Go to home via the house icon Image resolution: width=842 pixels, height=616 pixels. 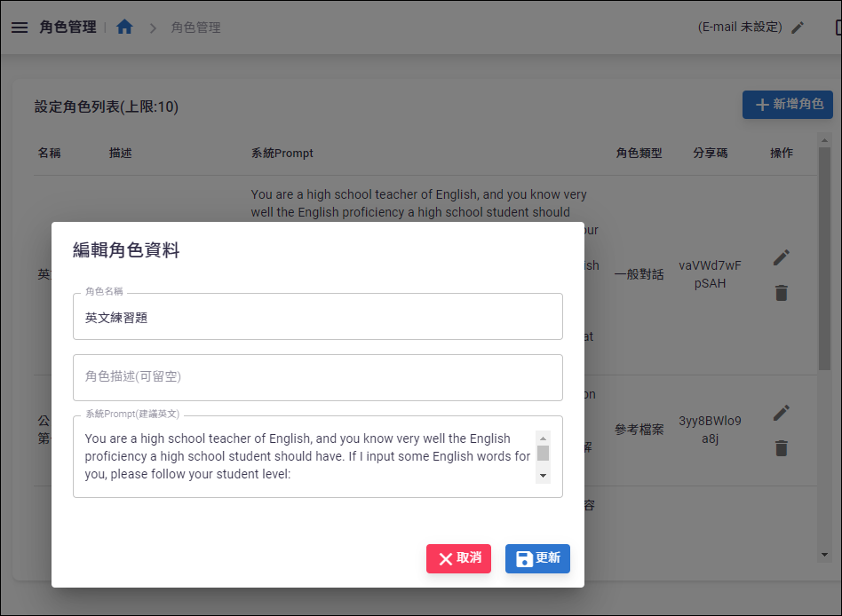click(x=124, y=27)
